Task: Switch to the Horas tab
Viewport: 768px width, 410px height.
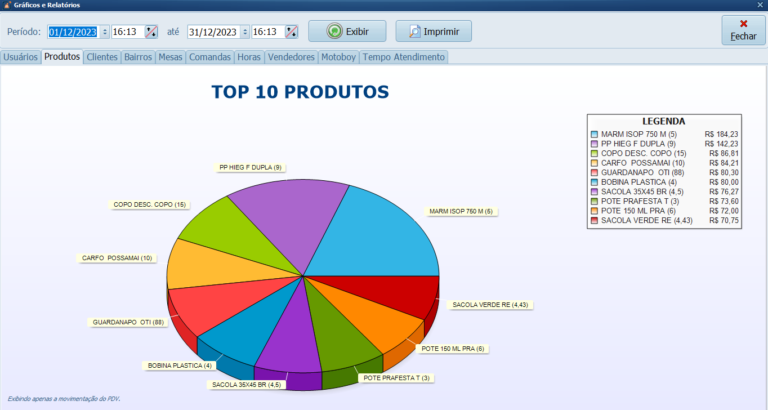Action: click(x=249, y=57)
